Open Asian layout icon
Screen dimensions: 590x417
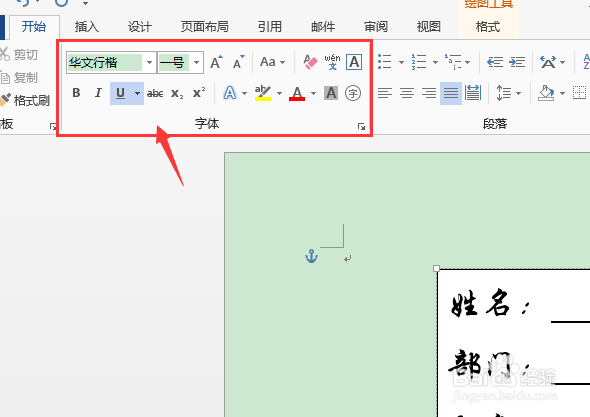point(547,62)
